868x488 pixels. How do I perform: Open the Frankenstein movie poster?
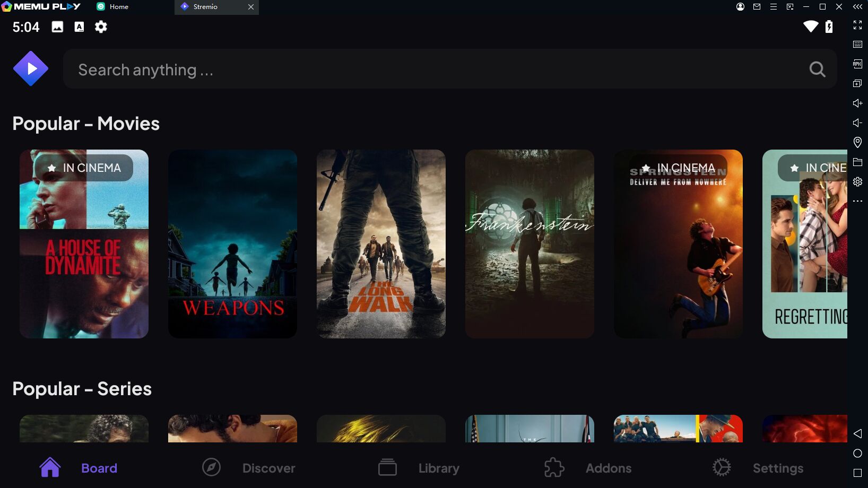(x=530, y=244)
